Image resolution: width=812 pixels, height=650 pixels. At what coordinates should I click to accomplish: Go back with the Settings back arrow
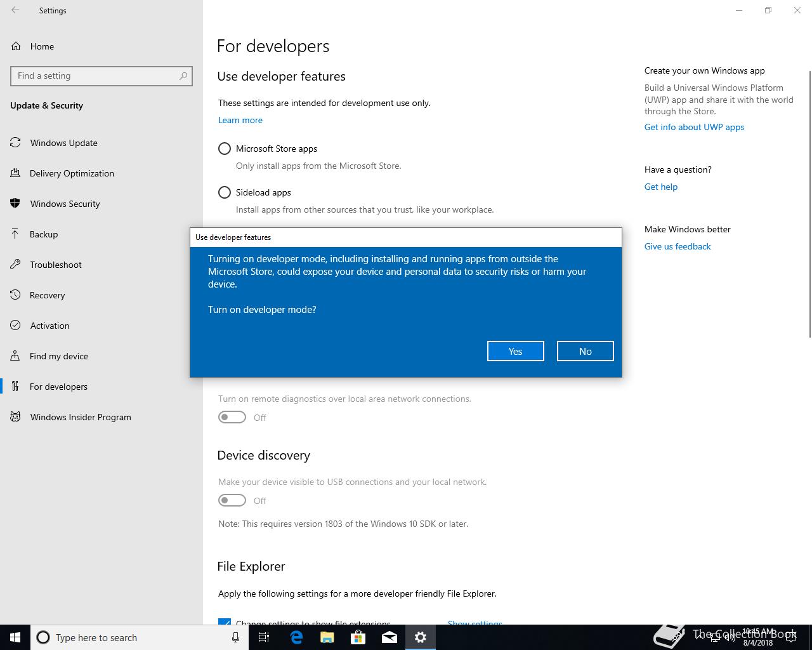(x=15, y=10)
